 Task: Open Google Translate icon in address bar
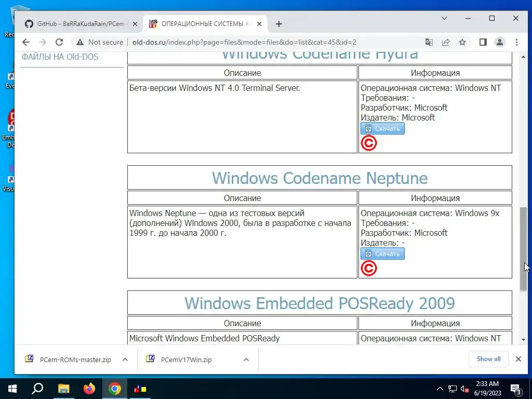429,42
